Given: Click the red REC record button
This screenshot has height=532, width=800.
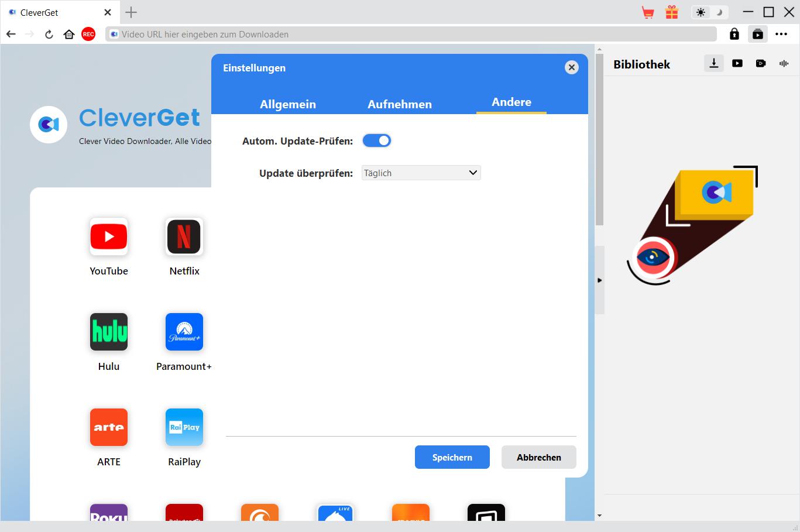Looking at the screenshot, I should coord(88,35).
